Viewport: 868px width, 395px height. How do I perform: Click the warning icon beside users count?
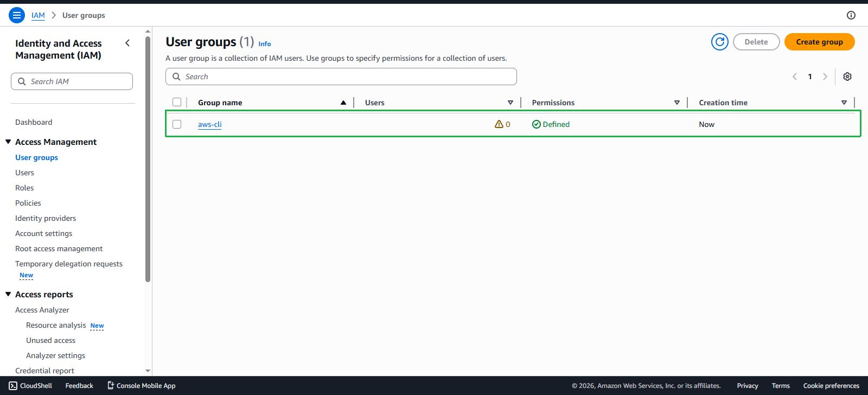click(x=499, y=124)
